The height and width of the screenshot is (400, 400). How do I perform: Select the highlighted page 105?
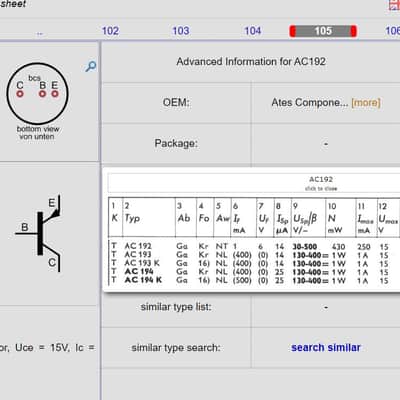click(323, 31)
